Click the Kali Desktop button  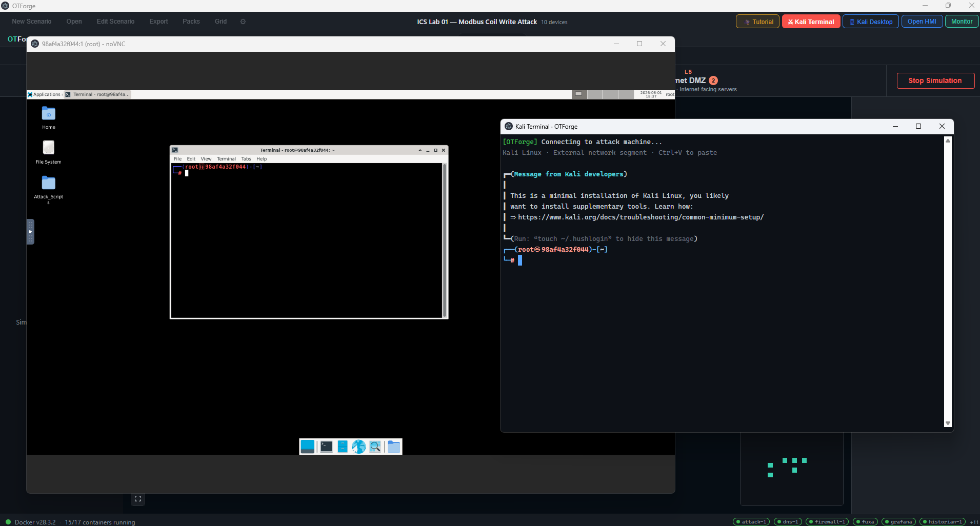point(871,22)
